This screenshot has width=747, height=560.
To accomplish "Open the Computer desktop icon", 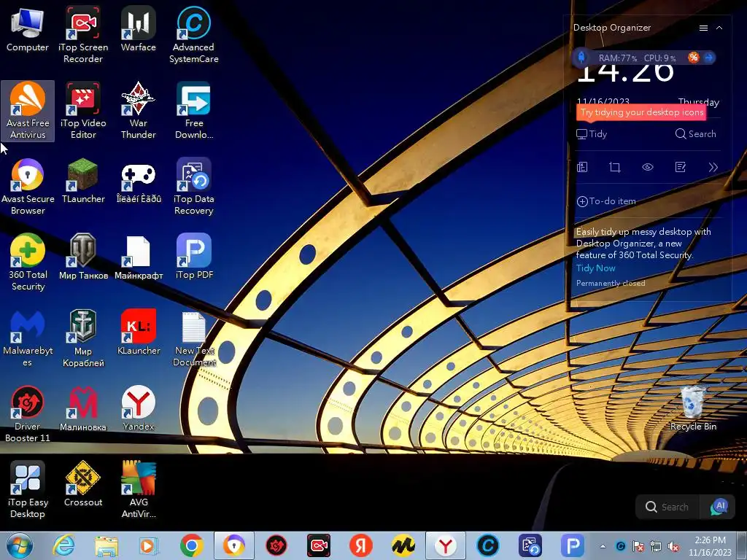I will pyautogui.click(x=27, y=29).
